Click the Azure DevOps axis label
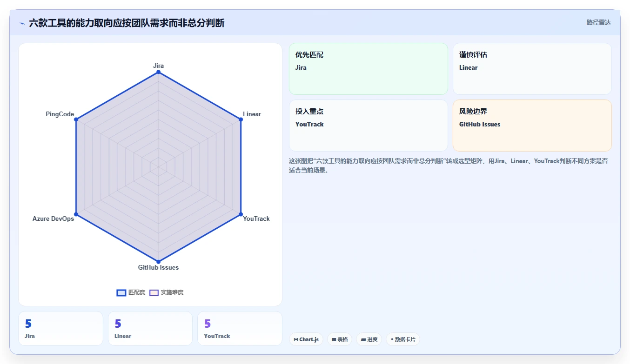This screenshot has width=630, height=364. coord(53,218)
